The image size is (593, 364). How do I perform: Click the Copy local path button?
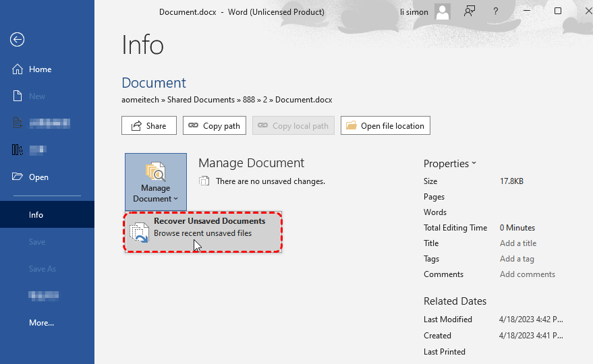(293, 125)
